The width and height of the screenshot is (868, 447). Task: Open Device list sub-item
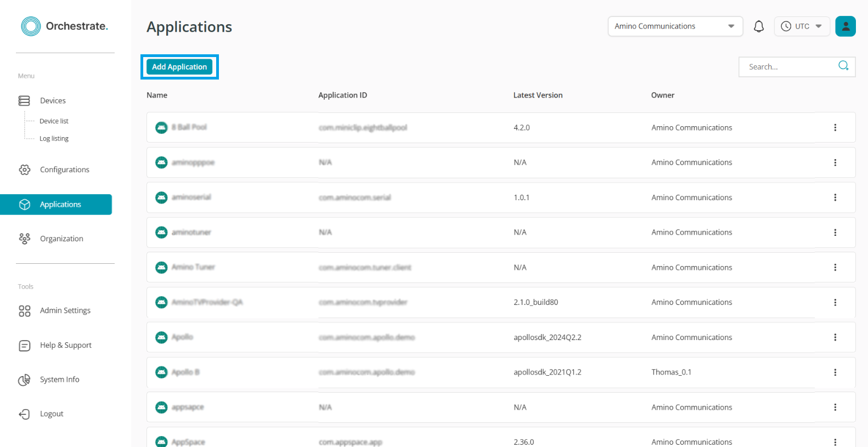click(54, 121)
